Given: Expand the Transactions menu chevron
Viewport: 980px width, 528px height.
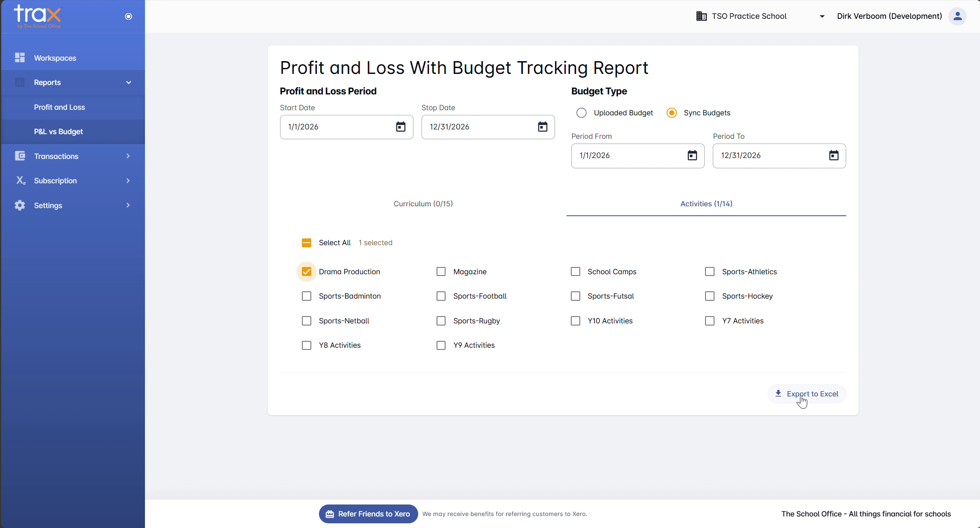Looking at the screenshot, I should [128, 156].
